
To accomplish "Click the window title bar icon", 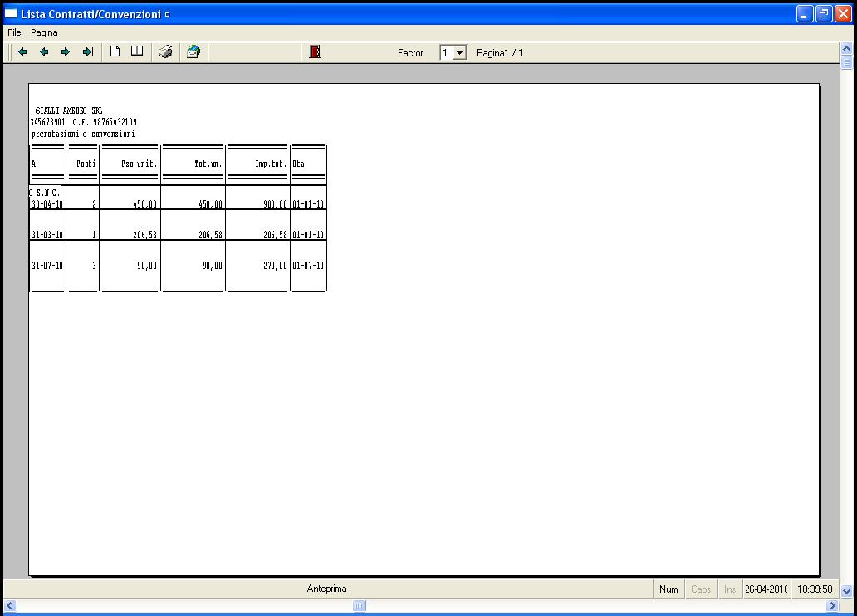I will tap(11, 13).
